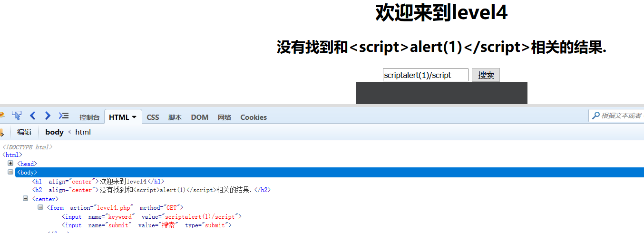
Task: Select the h1 欢迎来到level4 source line
Action: (x=98, y=181)
